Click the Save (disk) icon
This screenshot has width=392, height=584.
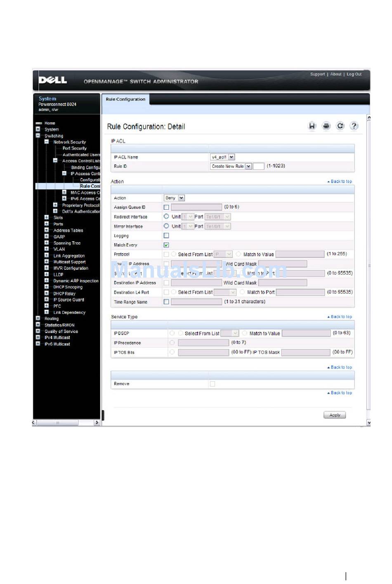[x=312, y=126]
